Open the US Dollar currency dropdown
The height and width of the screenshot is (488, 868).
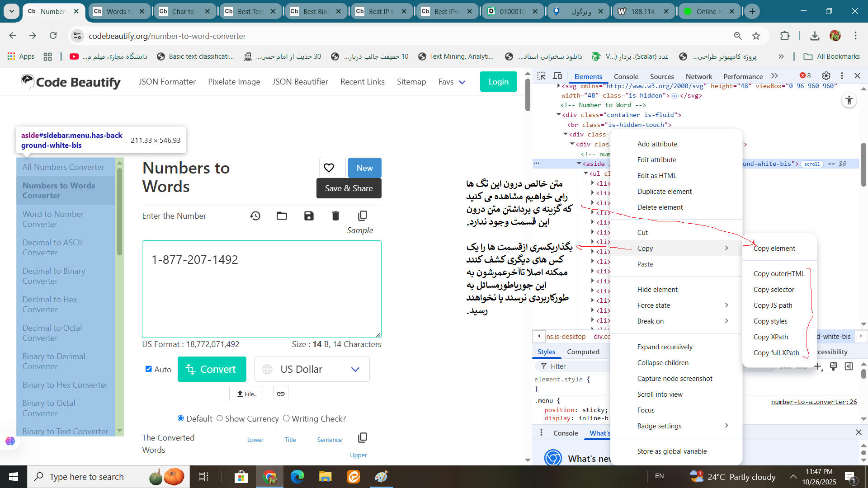click(312, 369)
